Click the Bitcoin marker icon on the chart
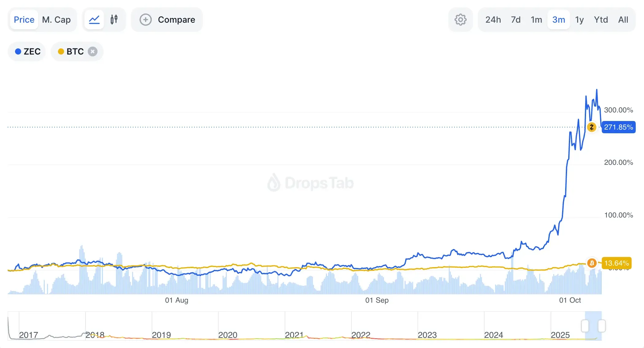 click(x=592, y=263)
